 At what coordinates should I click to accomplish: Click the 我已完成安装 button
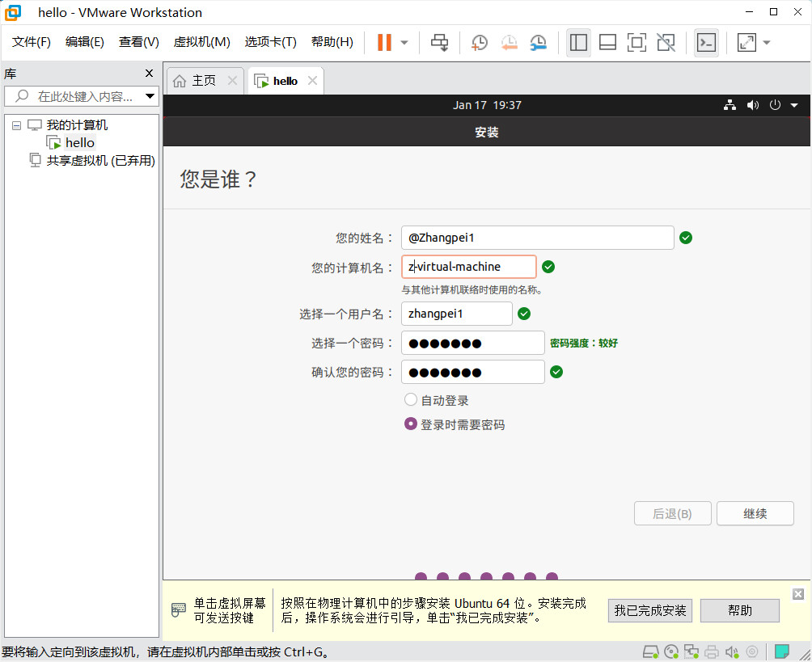[x=650, y=611]
